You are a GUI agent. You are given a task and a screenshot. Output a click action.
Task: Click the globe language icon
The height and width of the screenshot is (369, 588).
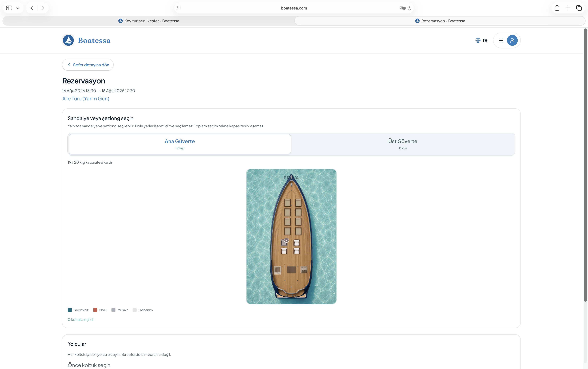coord(478,41)
